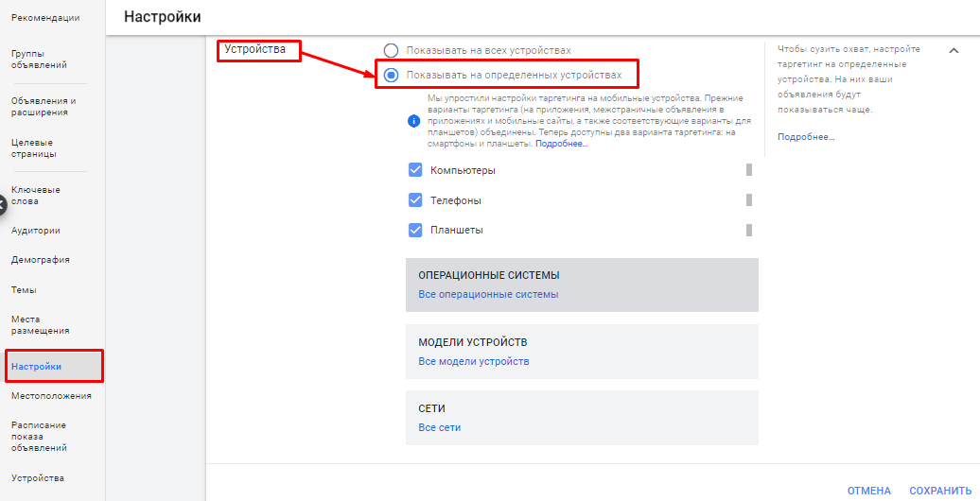Viewport: 980px width, 501px height.
Task: Open 'Все сети' networks selector
Action: point(439,427)
